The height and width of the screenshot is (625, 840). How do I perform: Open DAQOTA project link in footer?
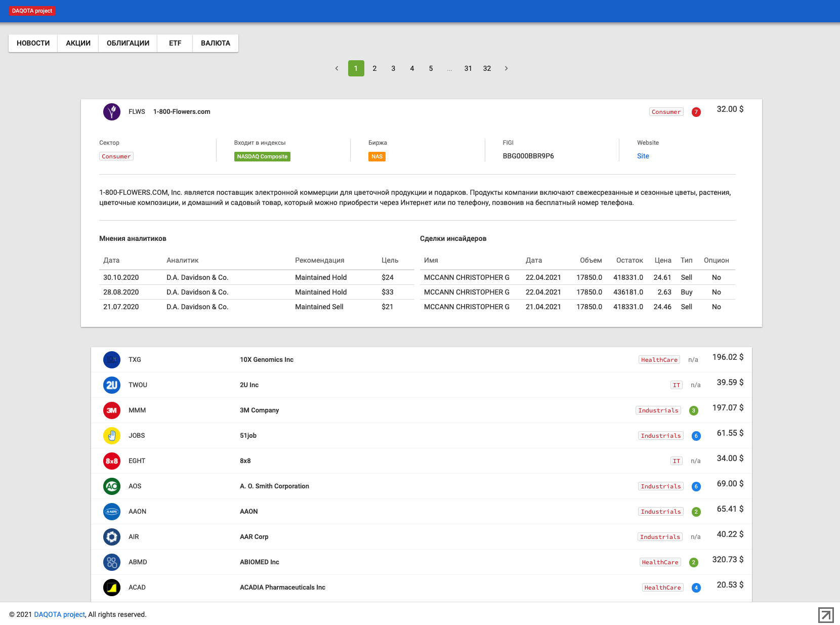pos(59,614)
